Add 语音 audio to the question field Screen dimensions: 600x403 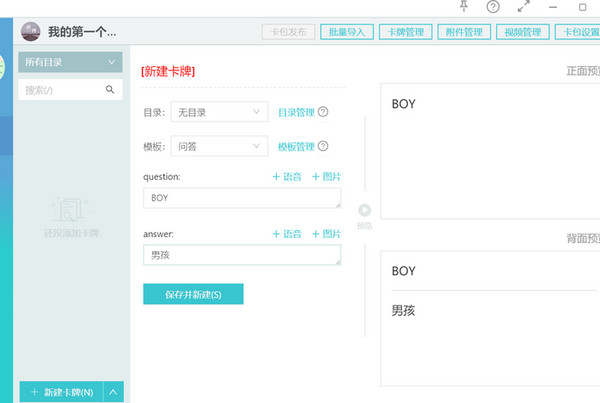coord(287,177)
